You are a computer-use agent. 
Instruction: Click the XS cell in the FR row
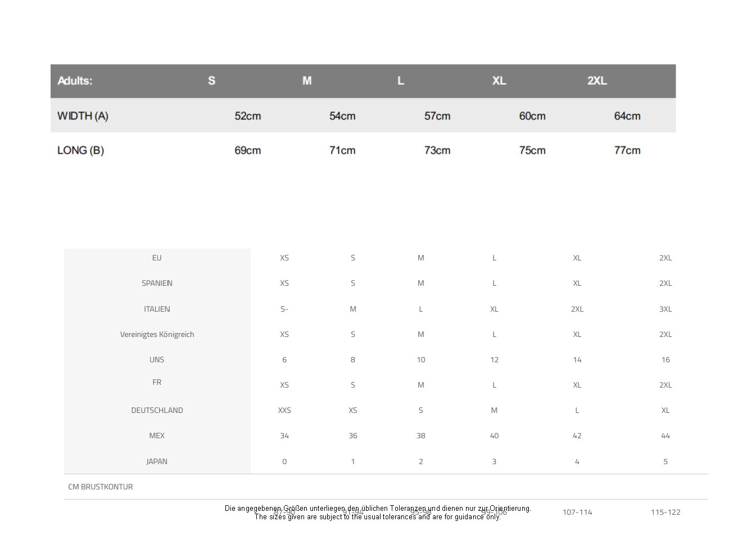tap(284, 385)
